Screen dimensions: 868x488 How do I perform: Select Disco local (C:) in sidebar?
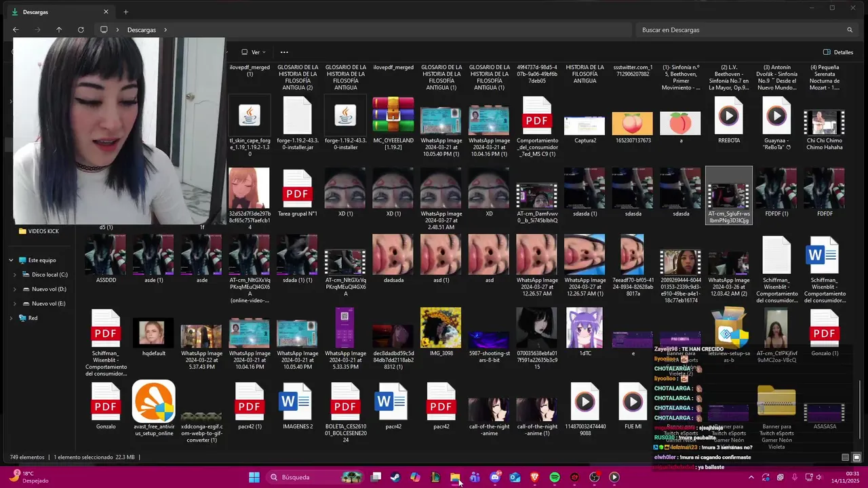pyautogui.click(x=44, y=274)
